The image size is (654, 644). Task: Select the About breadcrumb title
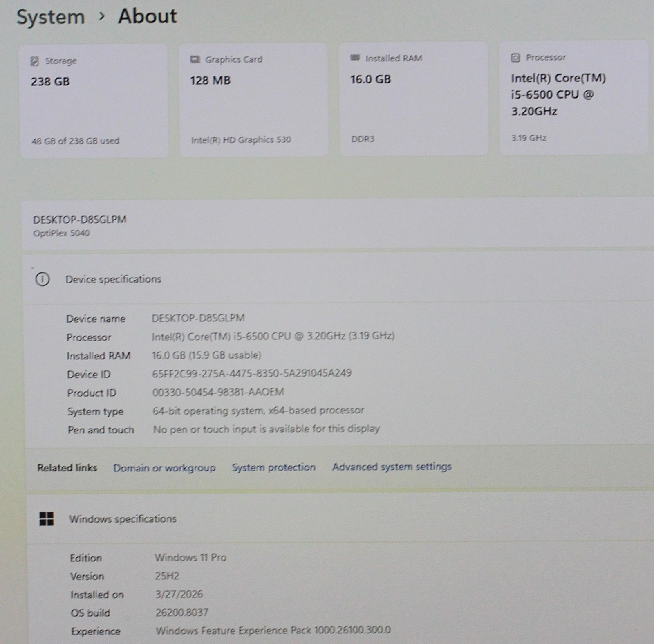[148, 16]
